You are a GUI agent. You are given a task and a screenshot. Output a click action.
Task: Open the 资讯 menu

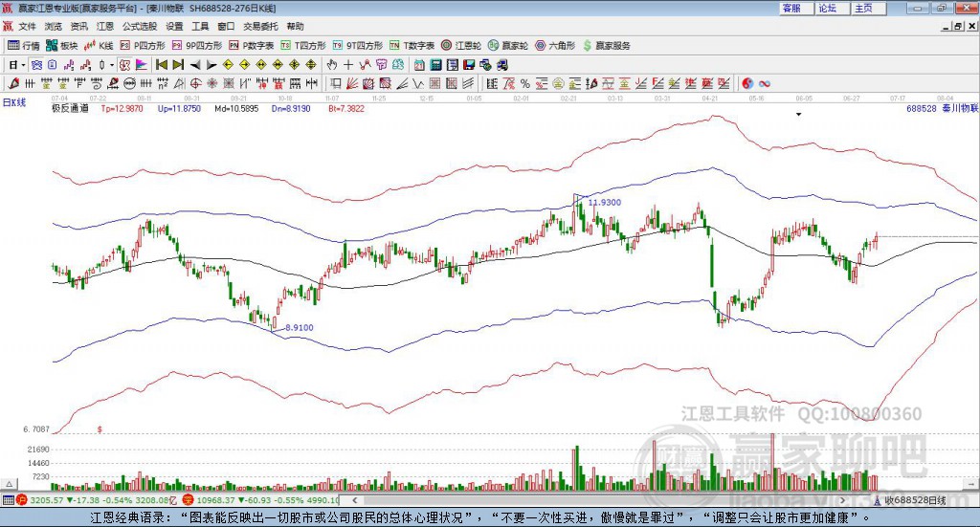coord(78,26)
